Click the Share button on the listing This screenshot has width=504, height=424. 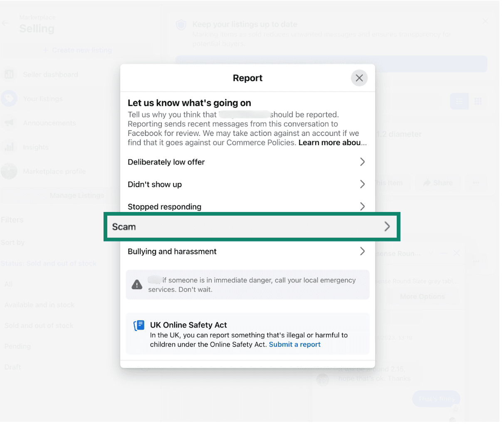(x=437, y=183)
